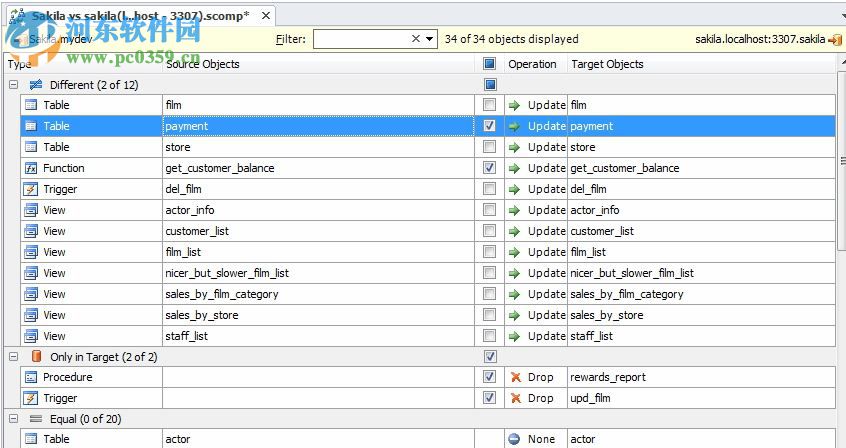846x448 pixels.
Task: Click the Table icon in store row
Action: (31, 147)
